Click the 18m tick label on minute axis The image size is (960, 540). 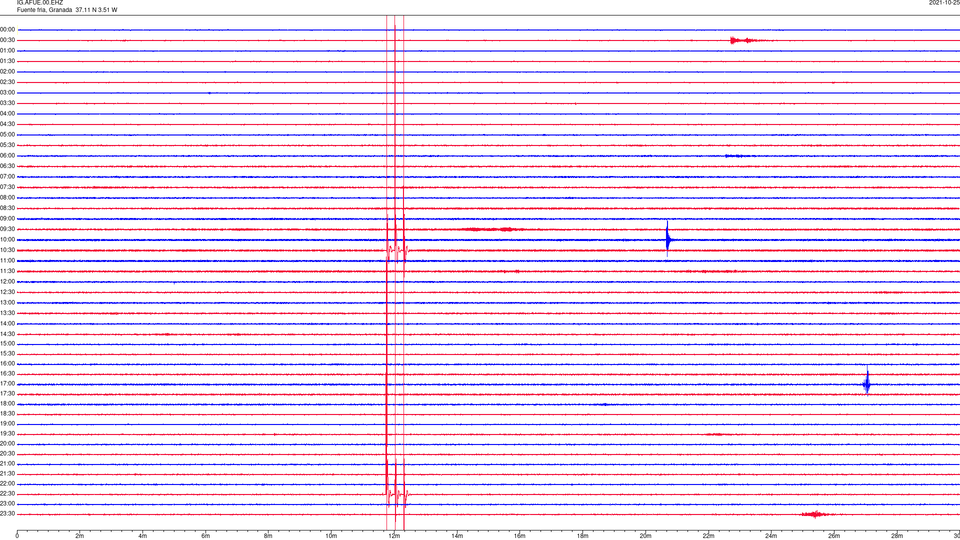point(583,536)
